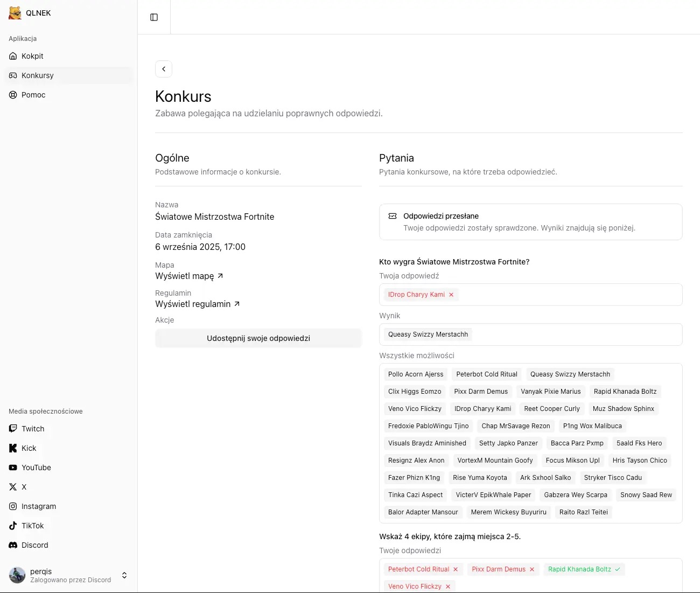Select Konkursy in sidebar
This screenshot has height=593, width=700.
[x=38, y=75]
